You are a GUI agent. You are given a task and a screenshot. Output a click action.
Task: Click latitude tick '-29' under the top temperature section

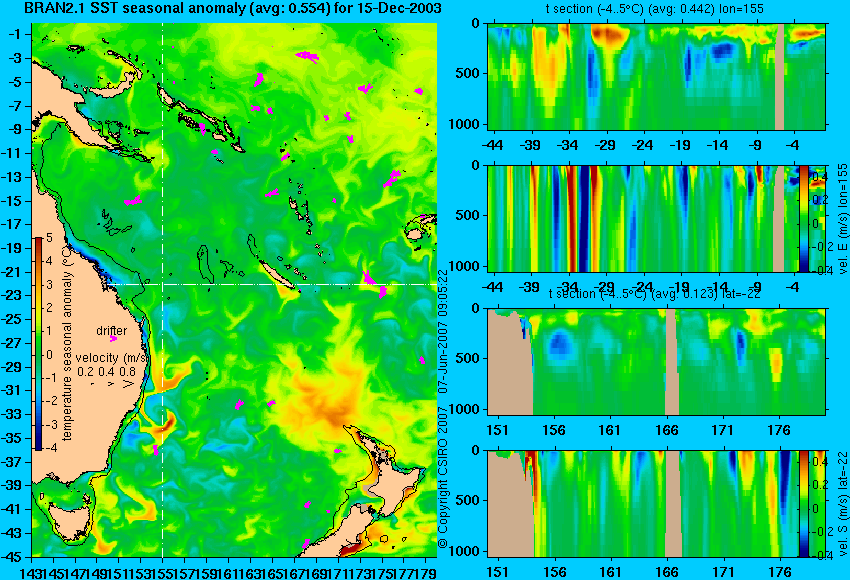(605, 145)
